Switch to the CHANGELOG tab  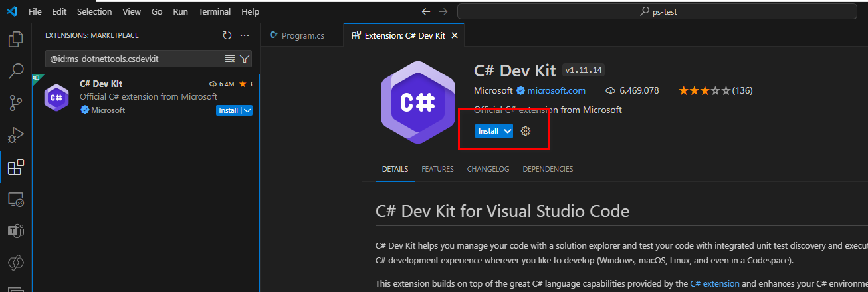coord(488,169)
